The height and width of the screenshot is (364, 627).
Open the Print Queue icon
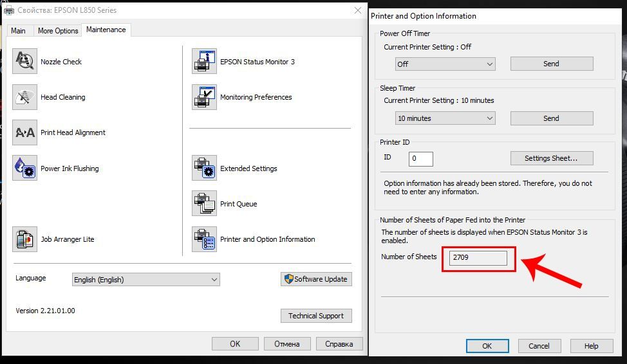204,203
